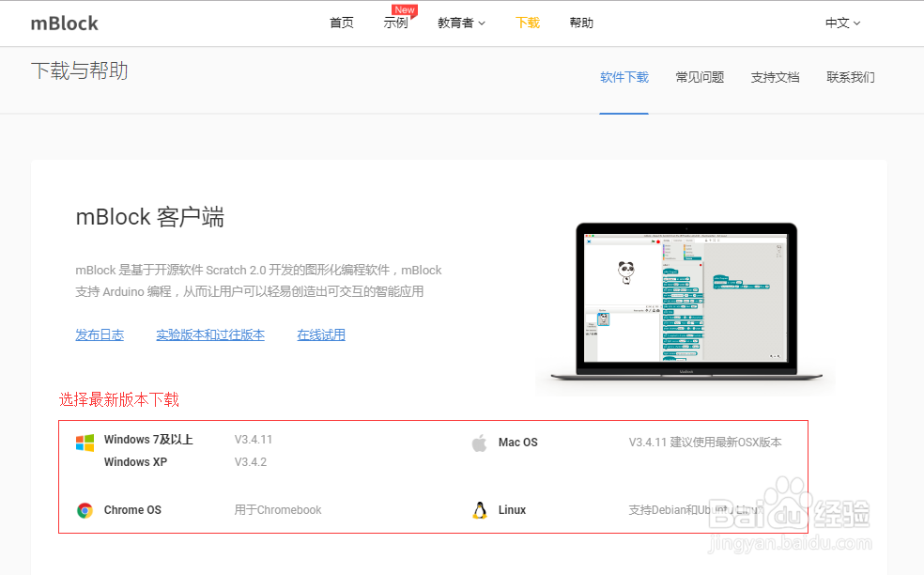924x575 pixels.
Task: Select 下载 in the top navigation
Action: point(528,23)
